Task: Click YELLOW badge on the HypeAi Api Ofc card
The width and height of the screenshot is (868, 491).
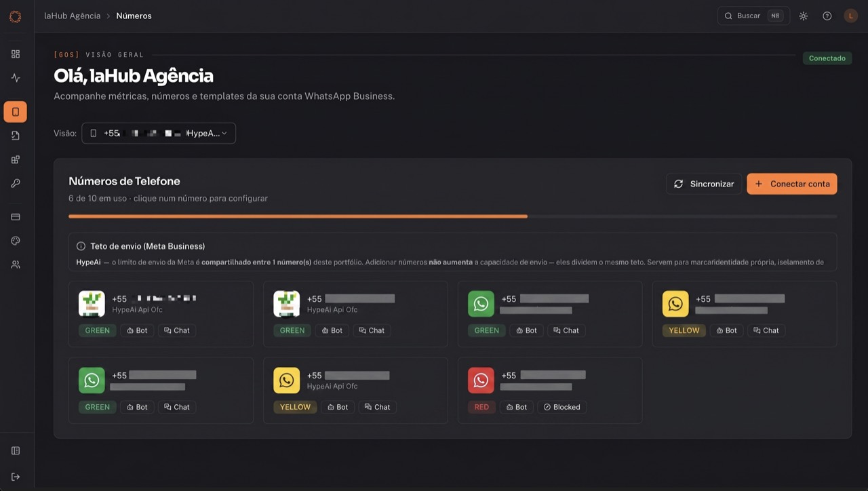Action: point(295,407)
